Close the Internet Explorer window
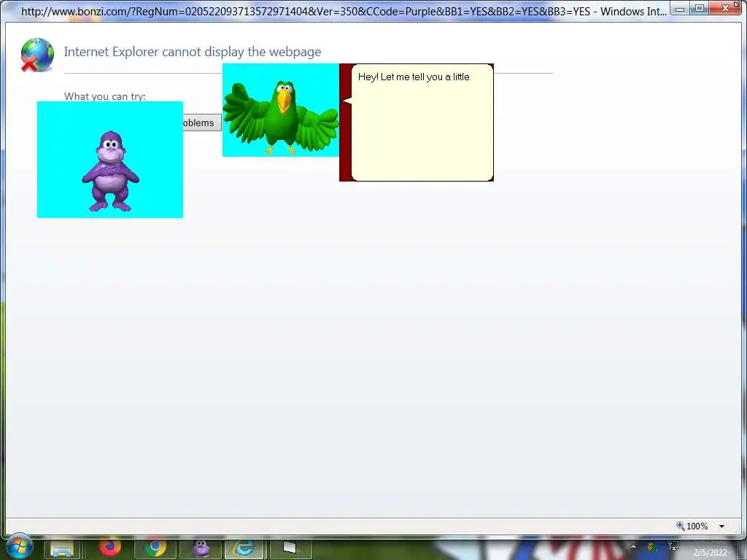This screenshot has height=560, width=747. (726, 8)
